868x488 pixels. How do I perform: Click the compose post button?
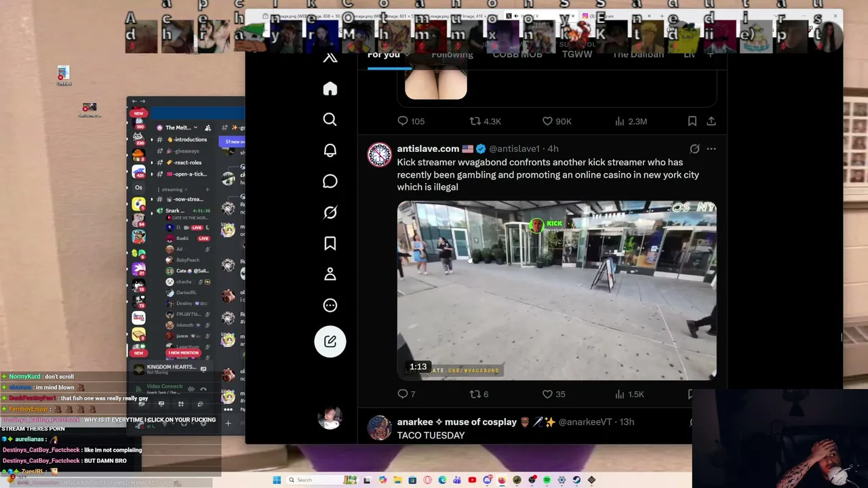click(x=330, y=342)
